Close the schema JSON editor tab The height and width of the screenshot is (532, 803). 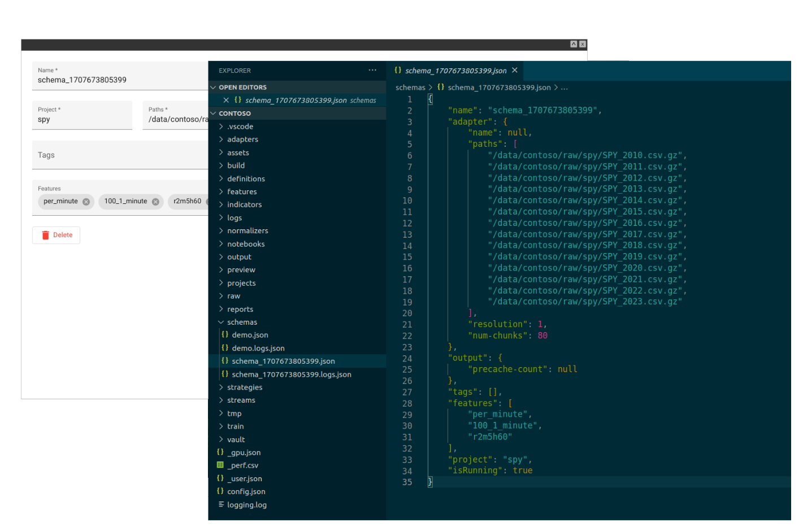pos(514,70)
